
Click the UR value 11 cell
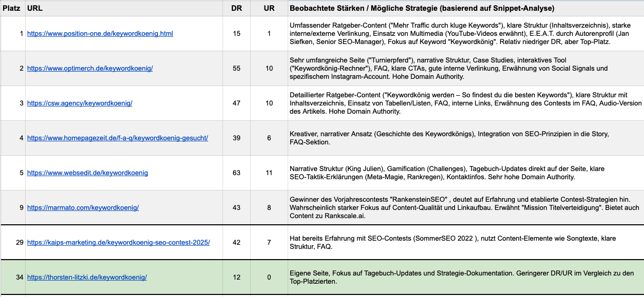click(269, 173)
